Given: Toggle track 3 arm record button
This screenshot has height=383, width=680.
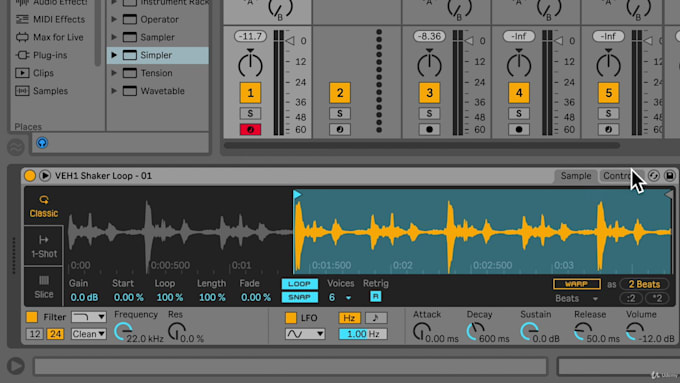Looking at the screenshot, I should pos(429,129).
